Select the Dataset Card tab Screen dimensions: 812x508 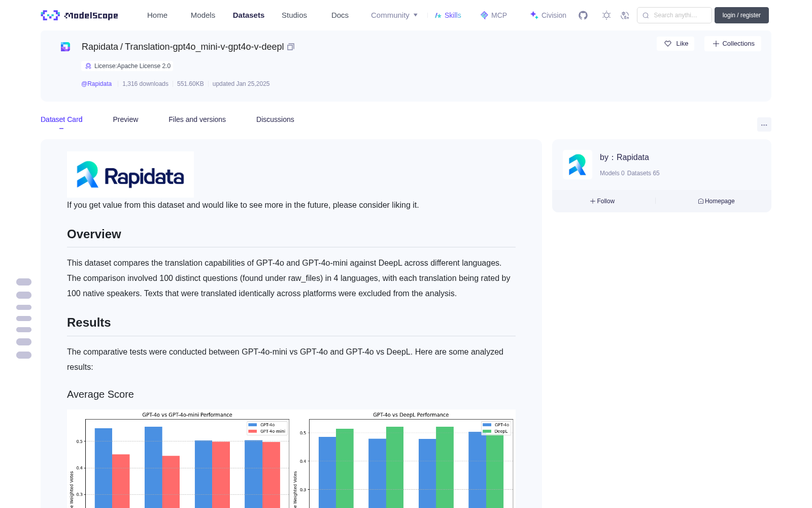click(61, 119)
